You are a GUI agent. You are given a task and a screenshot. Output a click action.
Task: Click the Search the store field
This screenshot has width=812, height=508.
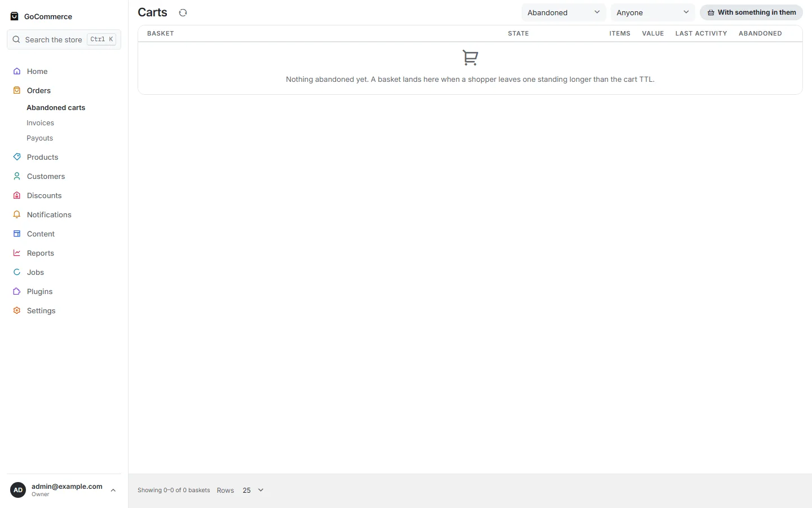64,40
